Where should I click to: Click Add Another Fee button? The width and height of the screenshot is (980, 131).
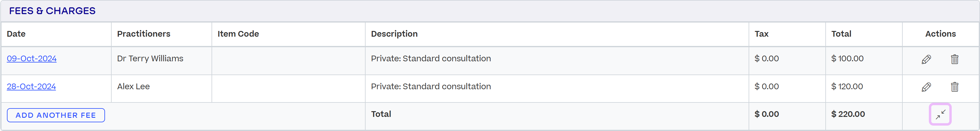[56, 115]
